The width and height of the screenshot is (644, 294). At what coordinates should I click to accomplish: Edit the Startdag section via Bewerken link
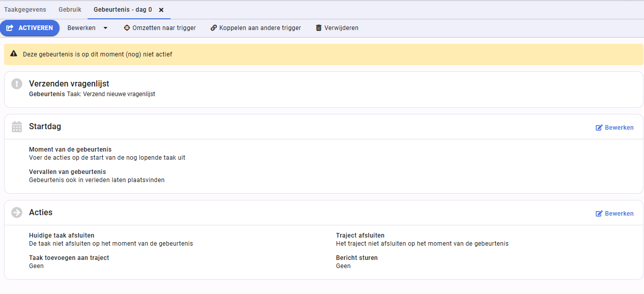pyautogui.click(x=615, y=128)
